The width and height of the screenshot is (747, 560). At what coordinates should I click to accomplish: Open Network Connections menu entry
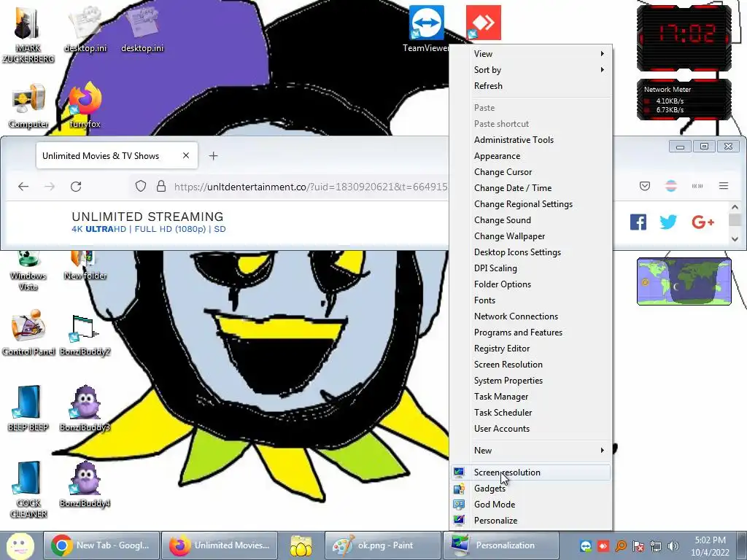(531, 316)
